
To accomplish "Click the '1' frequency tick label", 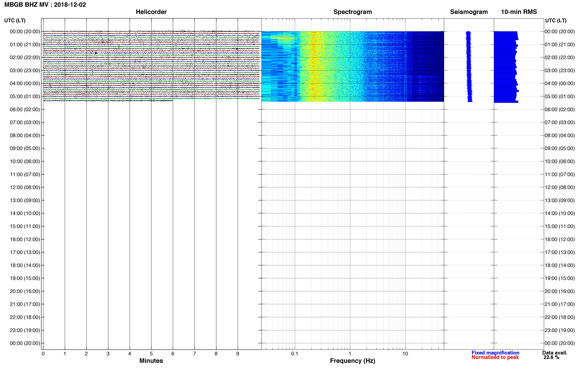I will (x=350, y=354).
